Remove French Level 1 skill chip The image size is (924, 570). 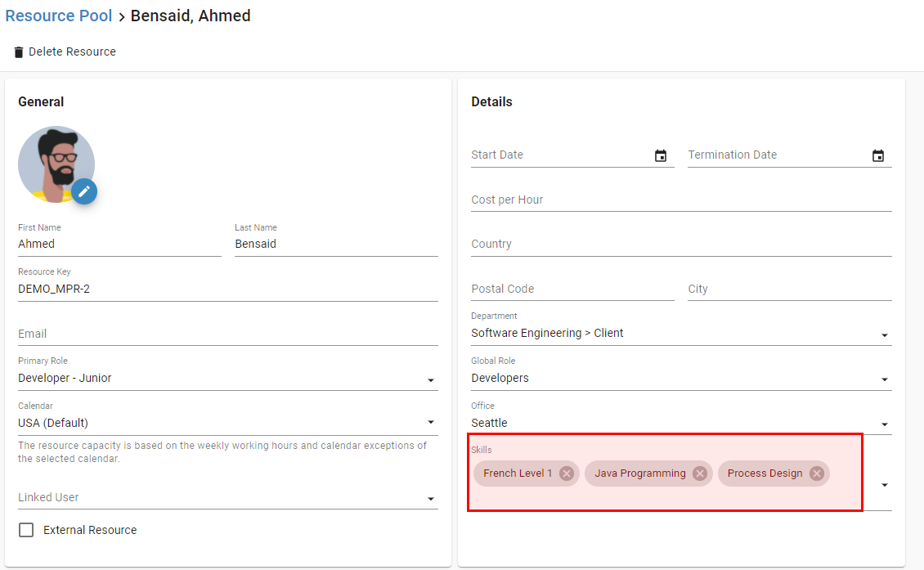click(x=567, y=474)
